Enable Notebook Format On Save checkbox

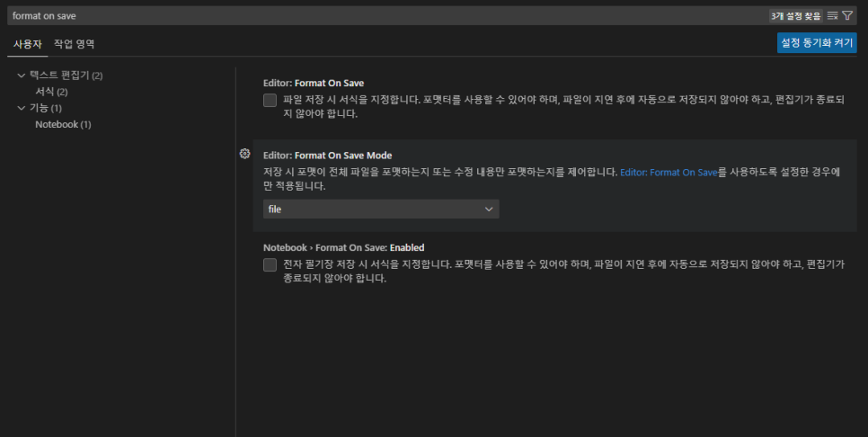pos(270,264)
